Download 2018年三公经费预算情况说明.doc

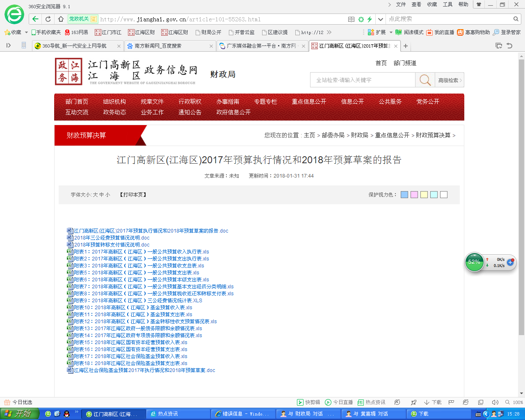[x=112, y=238]
